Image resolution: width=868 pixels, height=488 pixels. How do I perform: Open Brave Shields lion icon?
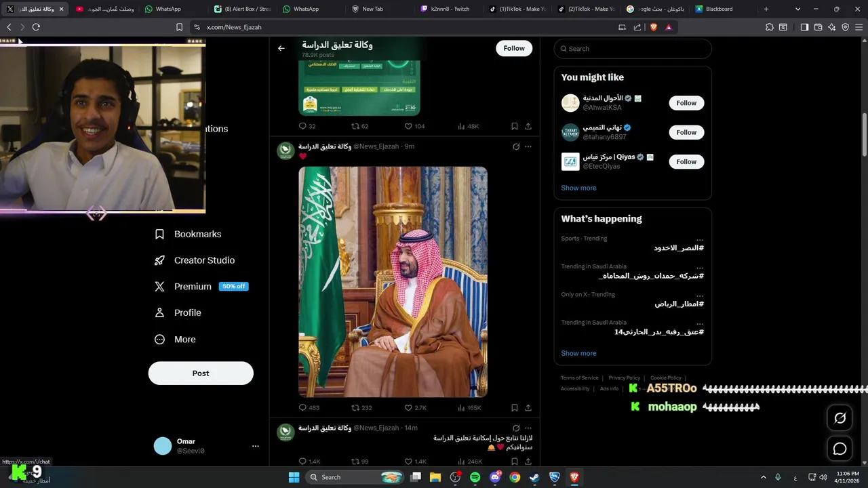[654, 27]
